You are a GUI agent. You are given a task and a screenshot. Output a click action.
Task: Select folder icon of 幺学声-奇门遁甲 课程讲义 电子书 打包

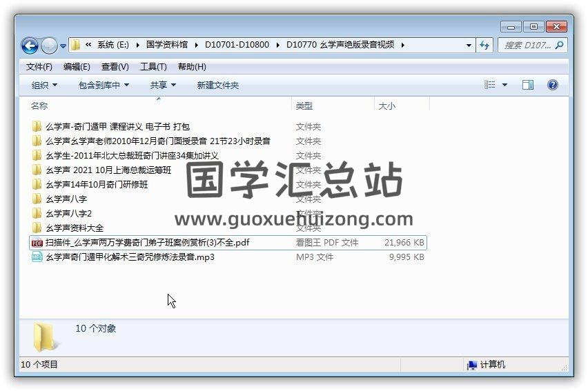click(x=37, y=126)
